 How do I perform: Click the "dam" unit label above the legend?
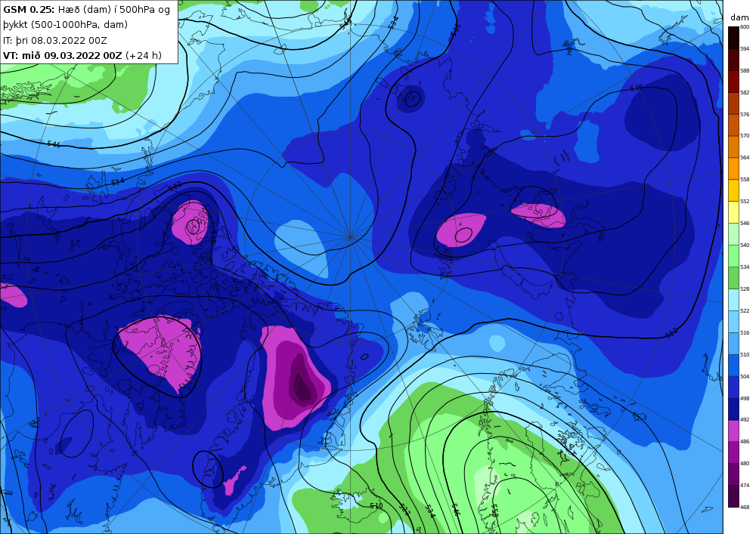(739, 17)
